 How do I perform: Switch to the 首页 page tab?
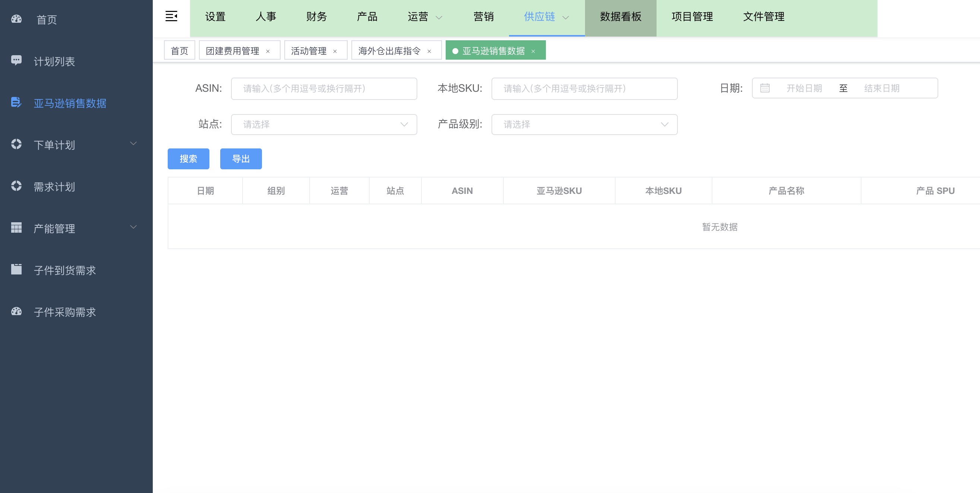point(180,50)
